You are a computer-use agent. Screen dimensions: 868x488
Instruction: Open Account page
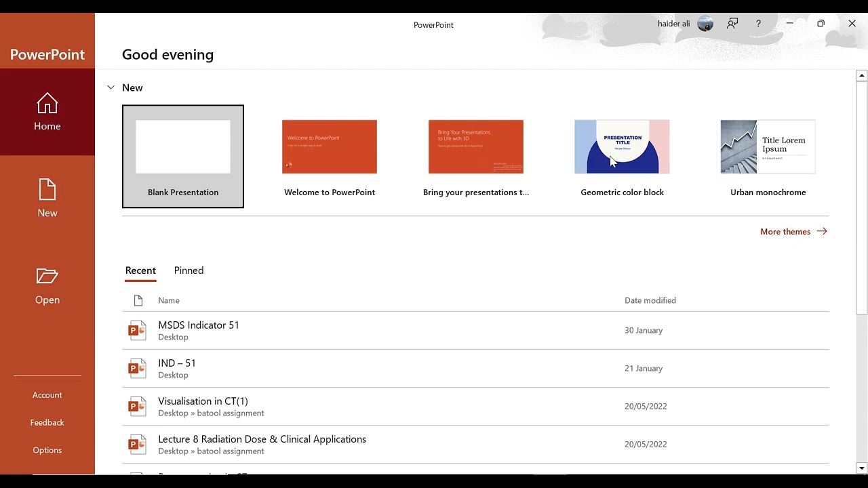click(x=47, y=395)
